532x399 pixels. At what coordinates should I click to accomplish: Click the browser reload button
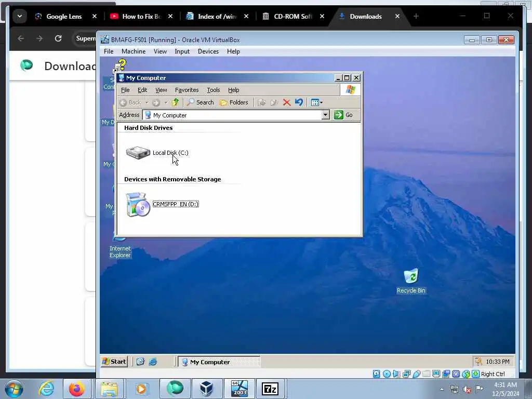coord(58,38)
